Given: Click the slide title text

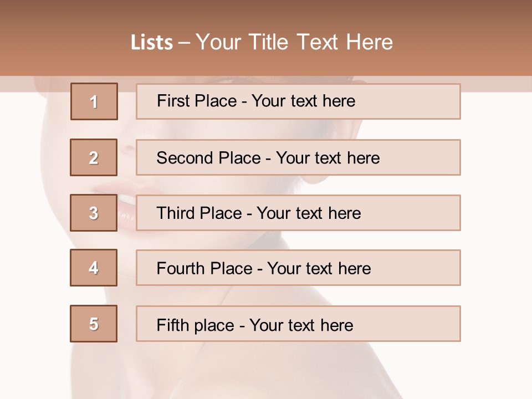Looking at the screenshot, I should click(262, 42).
